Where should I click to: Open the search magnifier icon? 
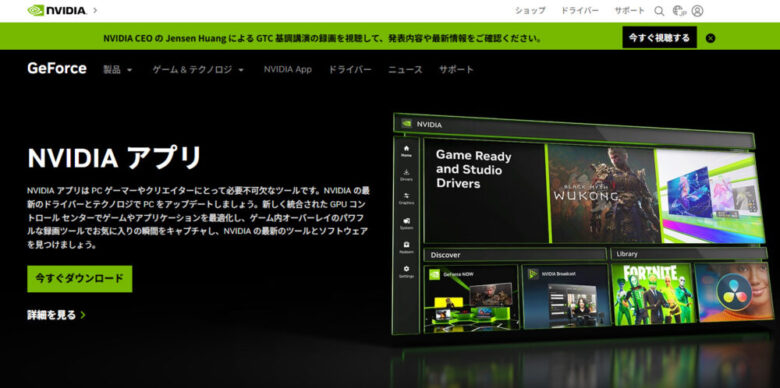tap(659, 11)
